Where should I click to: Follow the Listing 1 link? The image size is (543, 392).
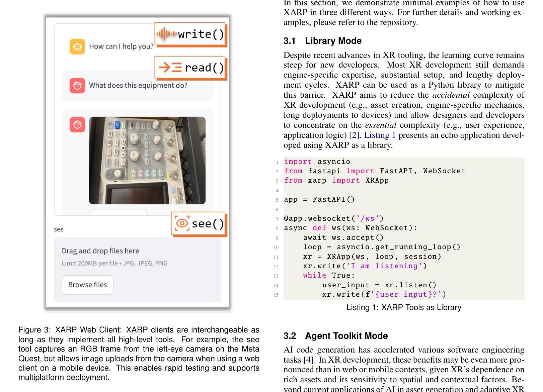click(380, 135)
